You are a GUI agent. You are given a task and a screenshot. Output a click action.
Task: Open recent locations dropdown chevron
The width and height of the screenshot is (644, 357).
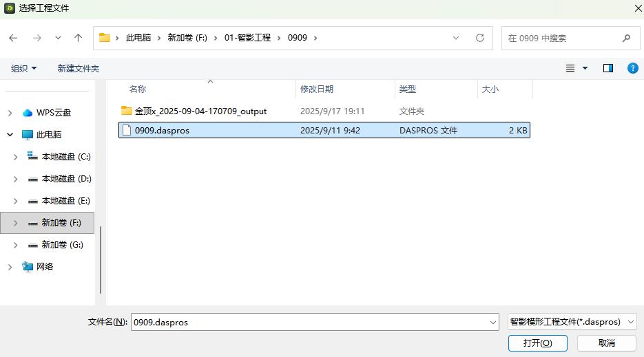pos(58,38)
